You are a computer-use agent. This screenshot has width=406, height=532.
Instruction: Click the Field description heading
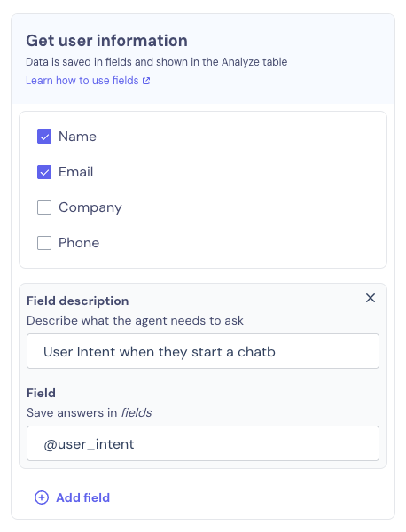pyautogui.click(x=78, y=301)
